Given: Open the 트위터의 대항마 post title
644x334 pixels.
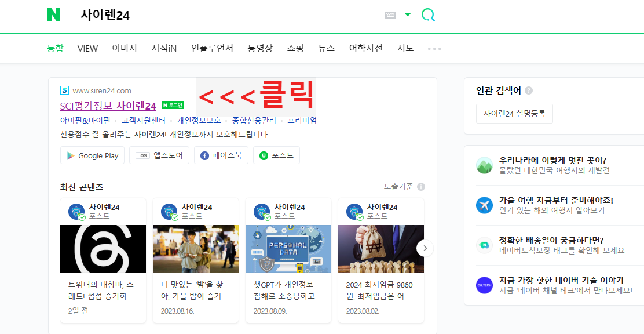Looking at the screenshot, I should (101, 291).
